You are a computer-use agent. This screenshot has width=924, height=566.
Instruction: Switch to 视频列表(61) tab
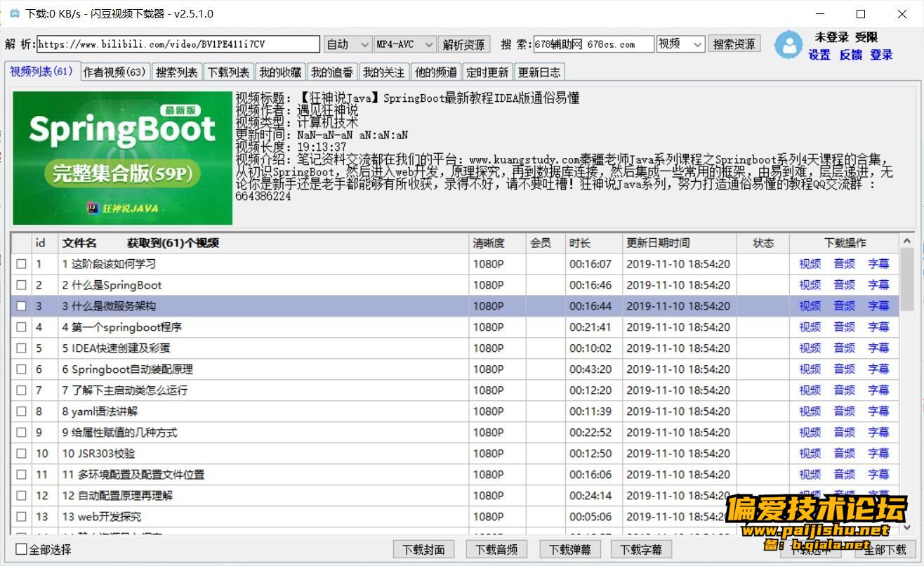tap(41, 72)
